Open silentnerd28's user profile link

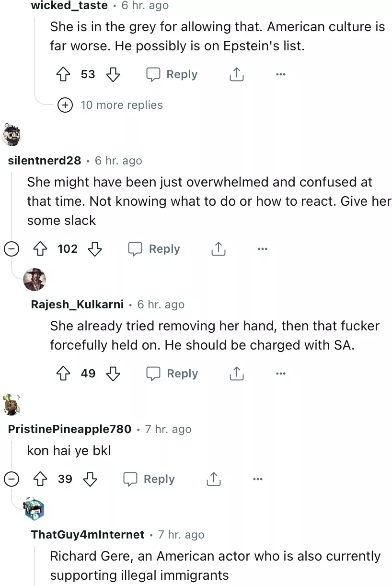tap(45, 161)
